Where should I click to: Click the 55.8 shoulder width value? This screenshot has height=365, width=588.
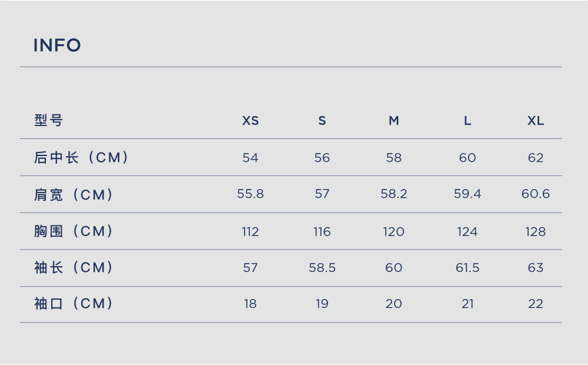[x=250, y=194]
